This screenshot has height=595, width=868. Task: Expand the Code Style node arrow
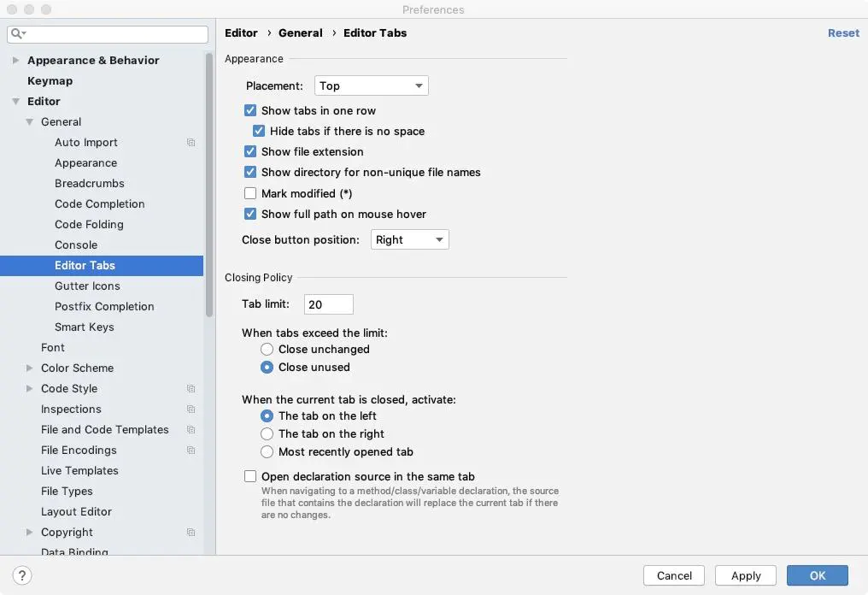coord(29,388)
